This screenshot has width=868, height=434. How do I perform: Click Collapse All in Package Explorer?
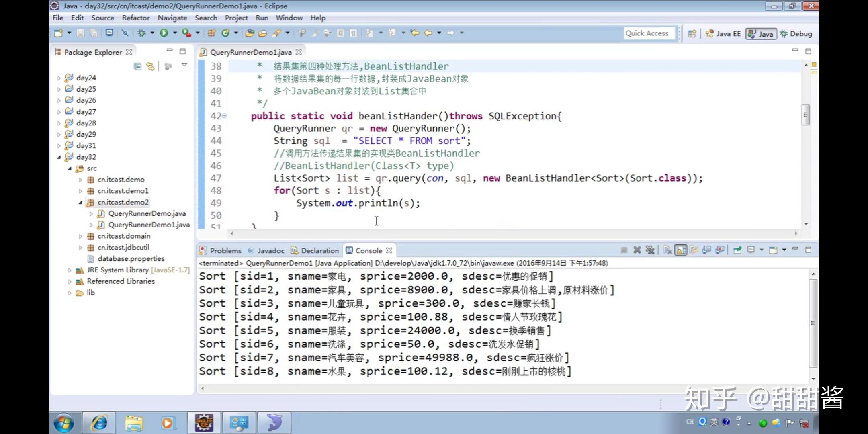coord(137,66)
